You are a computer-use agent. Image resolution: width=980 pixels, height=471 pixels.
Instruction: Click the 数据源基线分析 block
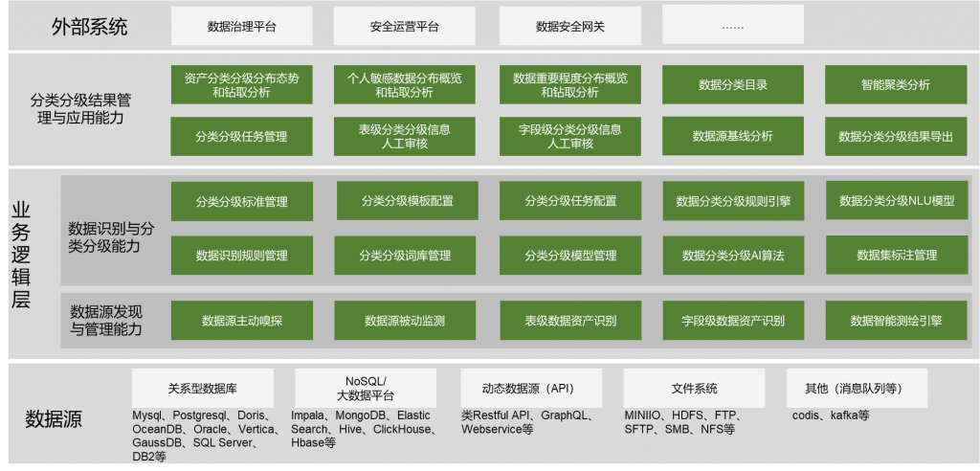[x=733, y=136]
